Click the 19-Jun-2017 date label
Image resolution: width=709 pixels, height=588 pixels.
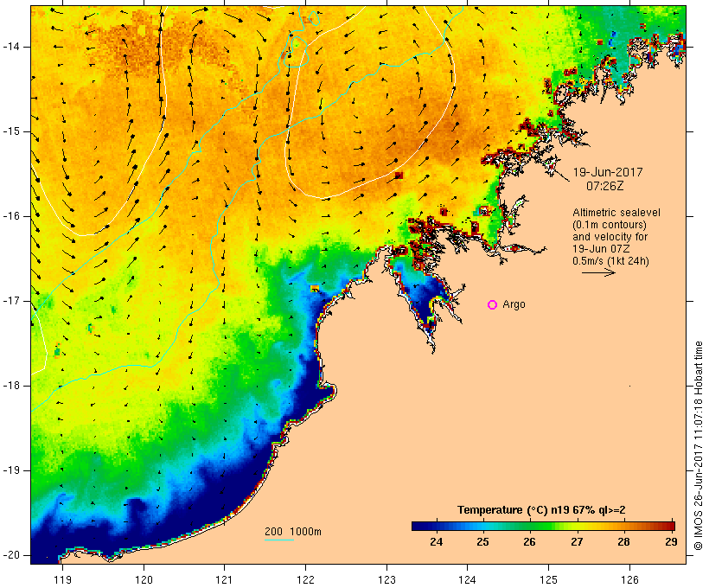pos(608,172)
